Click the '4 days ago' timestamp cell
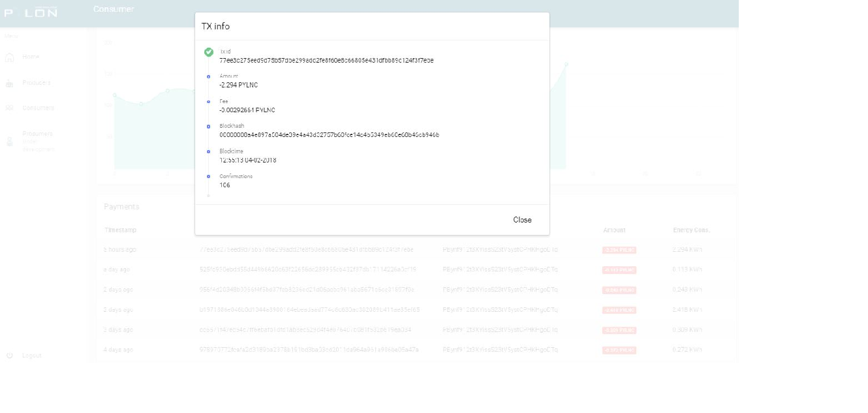Viewport: 868px width, 413px height. pyautogui.click(x=118, y=350)
